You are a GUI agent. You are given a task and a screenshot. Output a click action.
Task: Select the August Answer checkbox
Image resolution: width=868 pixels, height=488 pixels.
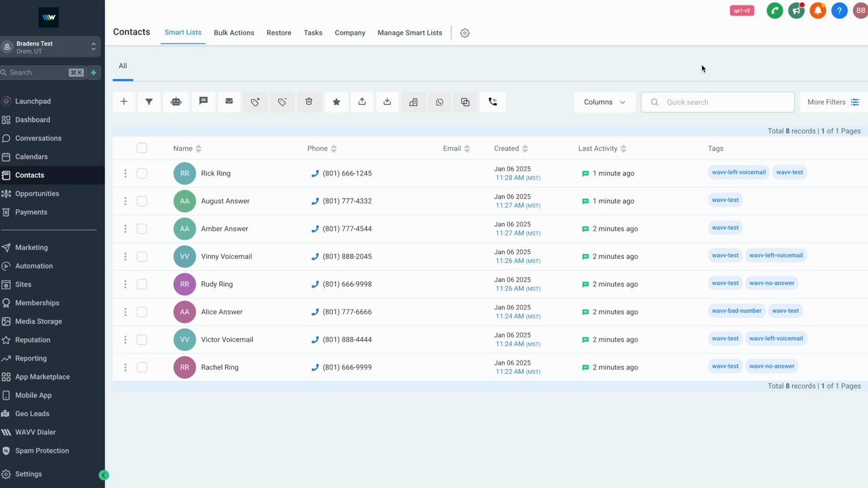[142, 201]
